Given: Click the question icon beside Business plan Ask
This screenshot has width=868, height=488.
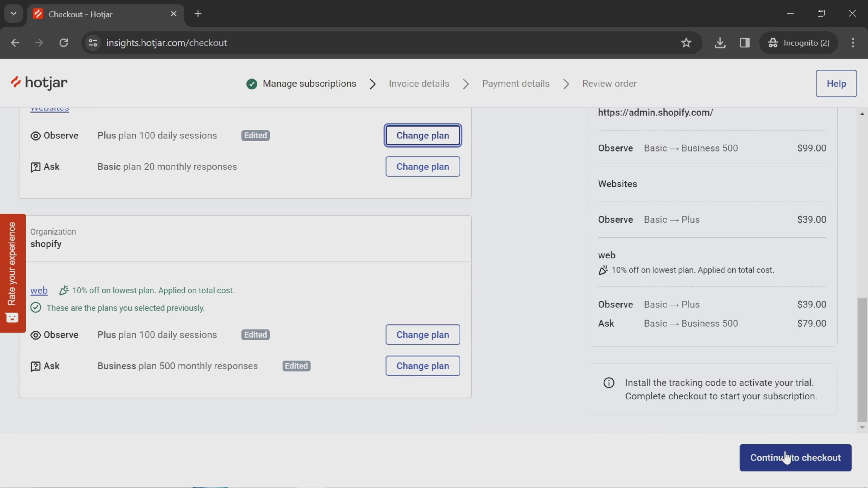Looking at the screenshot, I should coord(35,366).
